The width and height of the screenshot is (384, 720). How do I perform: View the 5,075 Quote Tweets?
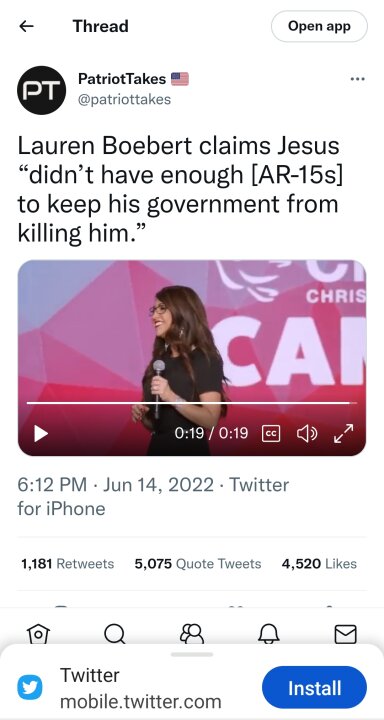pos(198,564)
